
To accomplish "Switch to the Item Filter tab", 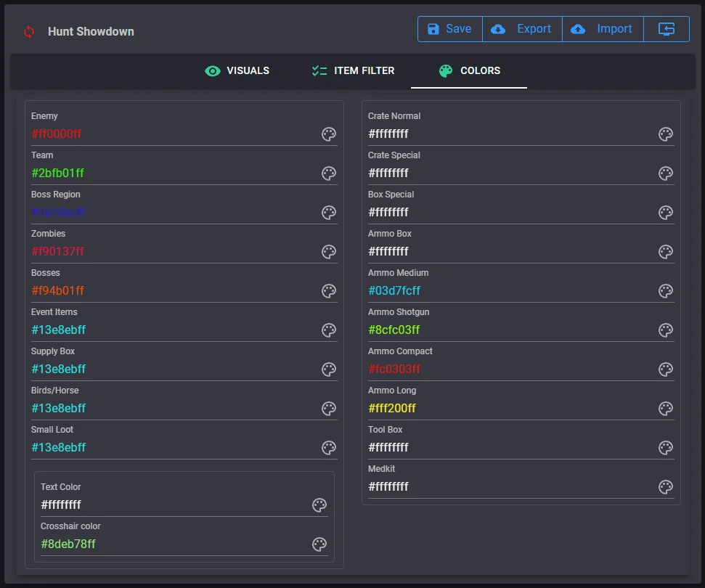I will pyautogui.click(x=353, y=70).
